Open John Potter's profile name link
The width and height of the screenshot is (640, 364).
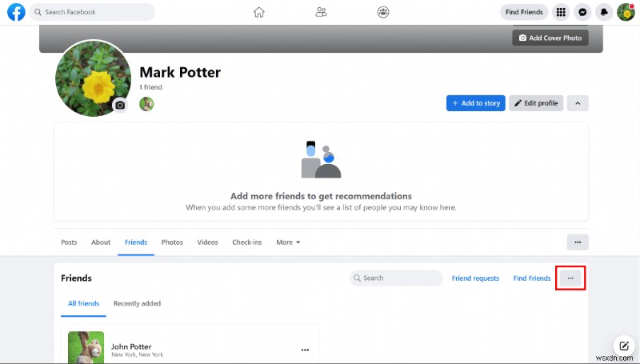click(131, 347)
